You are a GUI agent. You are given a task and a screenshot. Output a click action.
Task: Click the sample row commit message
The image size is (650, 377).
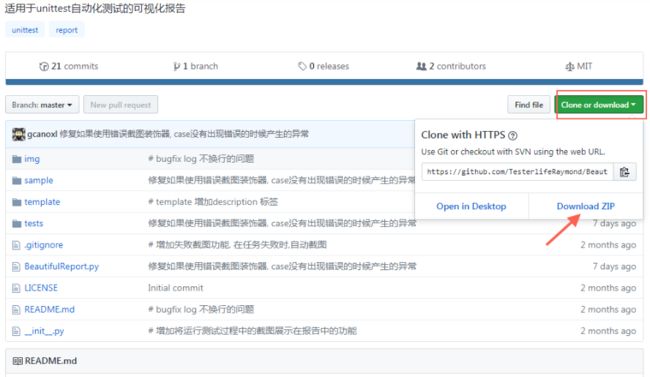(x=282, y=180)
